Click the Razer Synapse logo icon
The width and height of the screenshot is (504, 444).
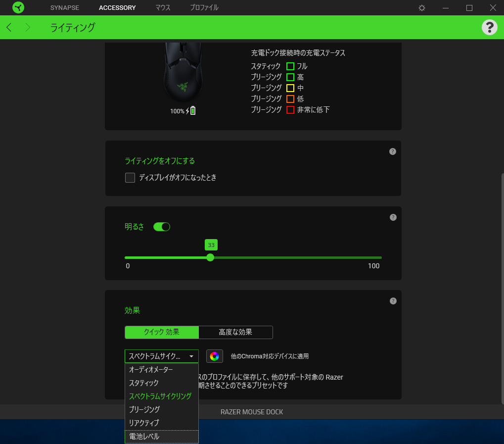click(18, 7)
